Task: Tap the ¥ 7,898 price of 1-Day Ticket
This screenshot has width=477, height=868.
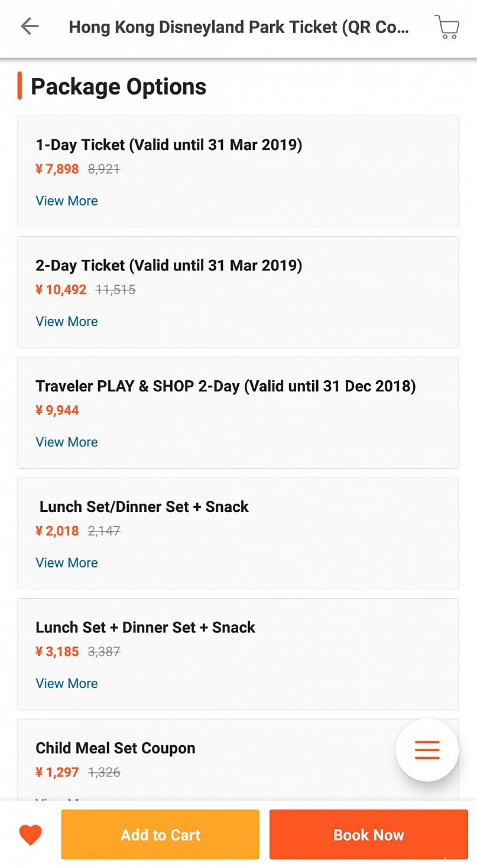Action: click(57, 169)
